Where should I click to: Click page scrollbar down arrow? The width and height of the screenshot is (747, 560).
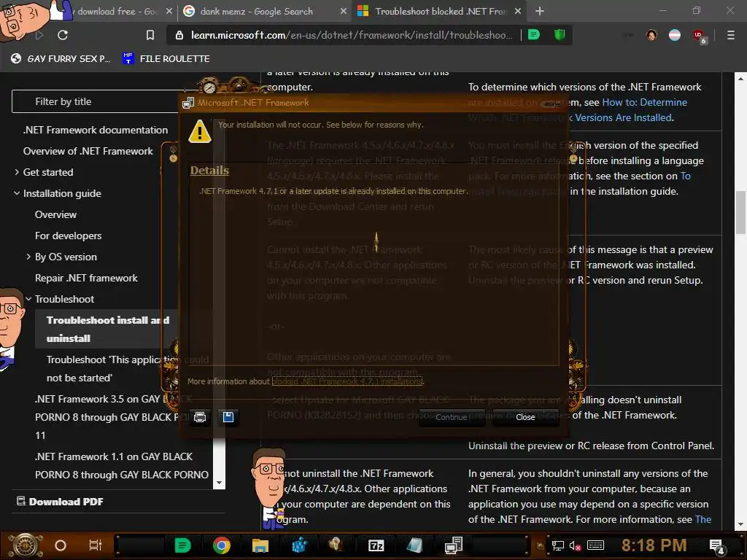pyautogui.click(x=741, y=524)
